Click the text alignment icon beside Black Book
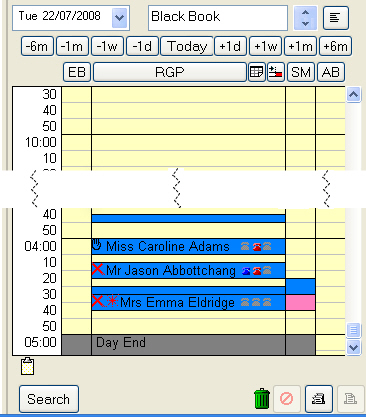This screenshot has width=366, height=417. coord(336,18)
